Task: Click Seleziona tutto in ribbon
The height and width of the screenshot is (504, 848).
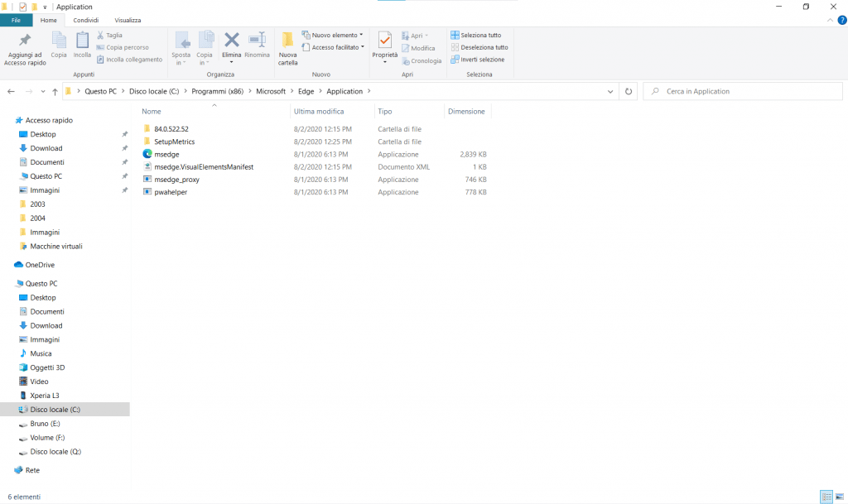Action: coord(480,36)
